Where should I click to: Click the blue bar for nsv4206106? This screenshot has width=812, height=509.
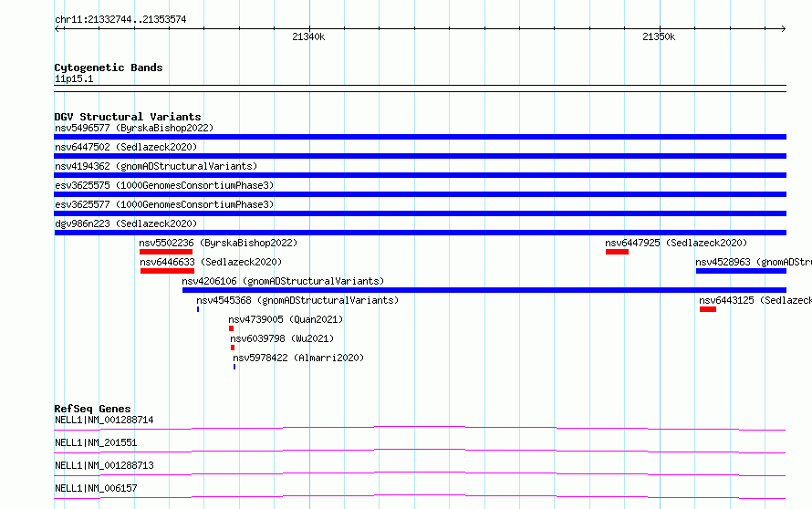click(484, 290)
